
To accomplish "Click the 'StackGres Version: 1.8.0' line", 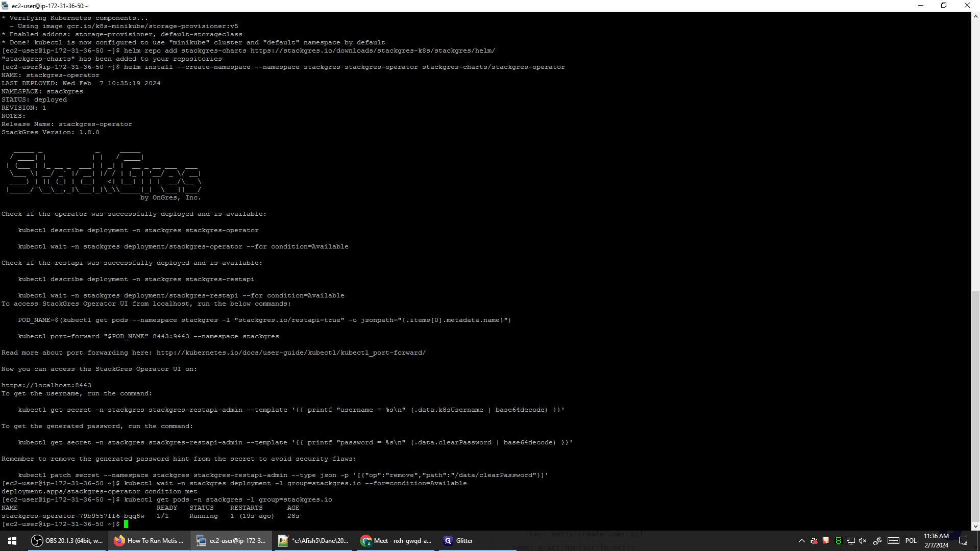I will pos(51,132).
